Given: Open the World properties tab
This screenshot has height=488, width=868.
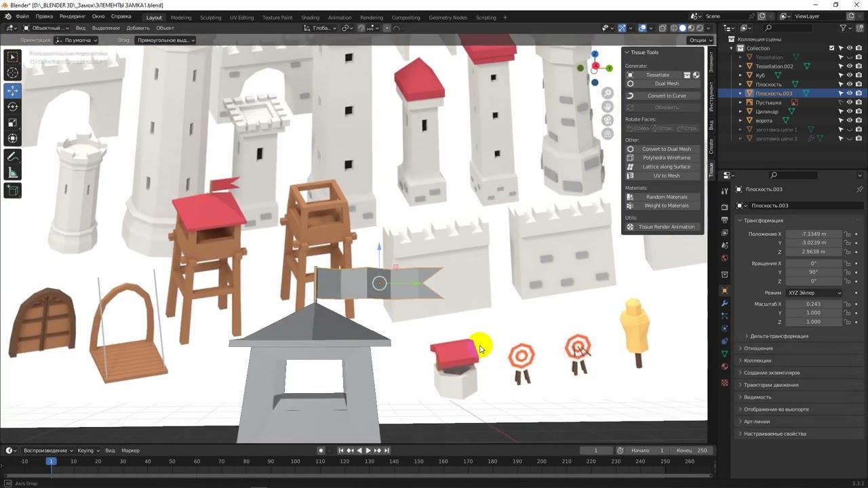Looking at the screenshot, I should (x=725, y=258).
